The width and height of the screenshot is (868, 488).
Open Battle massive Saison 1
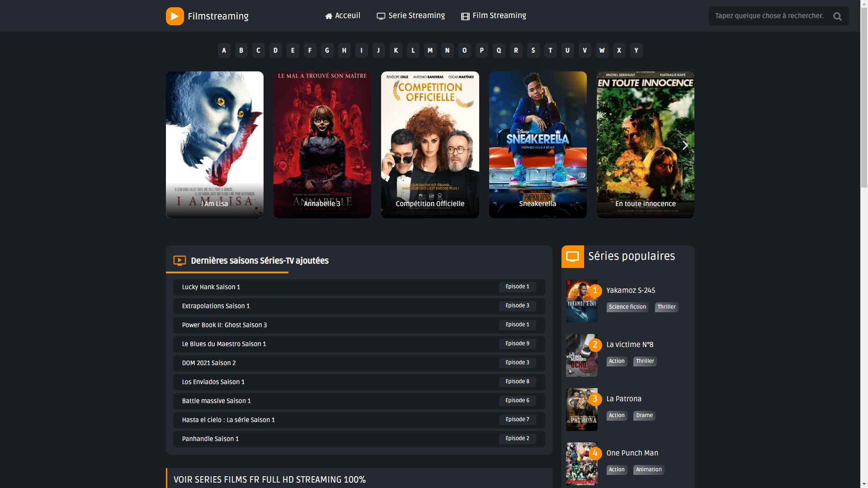[x=359, y=401]
